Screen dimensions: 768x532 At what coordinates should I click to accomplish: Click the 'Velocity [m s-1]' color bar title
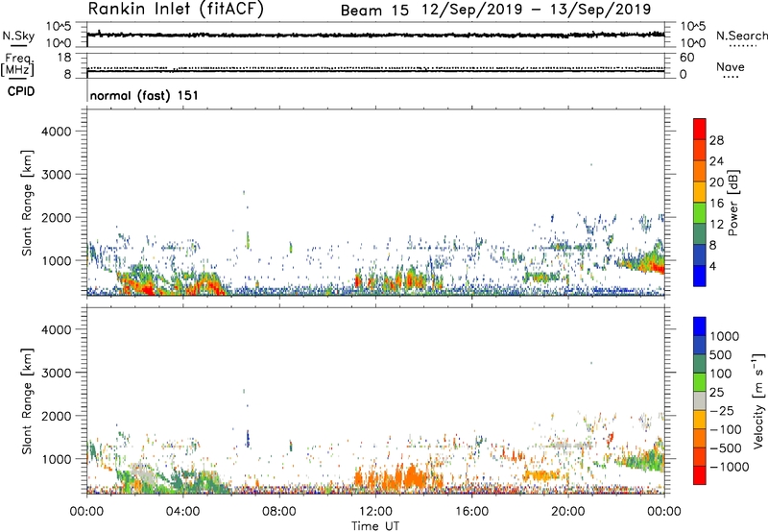pyautogui.click(x=758, y=400)
